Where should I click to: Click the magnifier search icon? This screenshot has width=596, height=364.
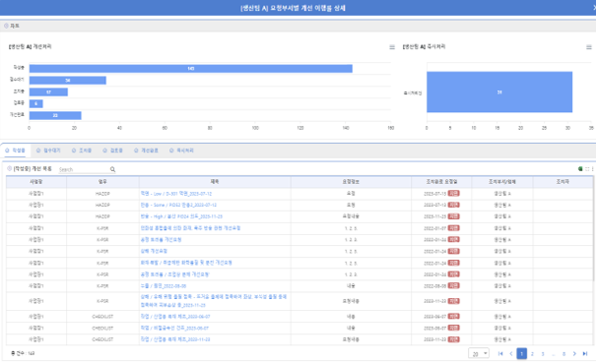click(112, 169)
